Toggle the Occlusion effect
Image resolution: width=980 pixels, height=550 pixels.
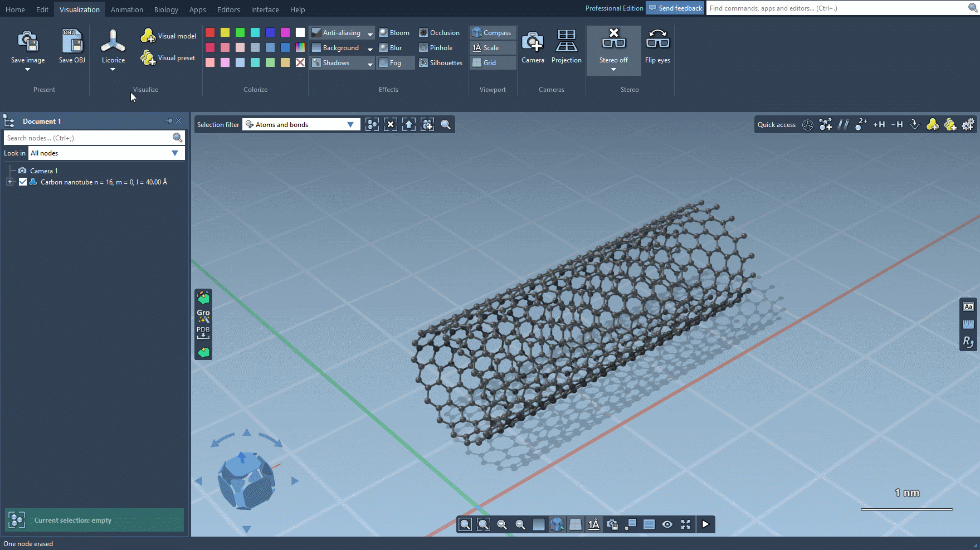[440, 33]
